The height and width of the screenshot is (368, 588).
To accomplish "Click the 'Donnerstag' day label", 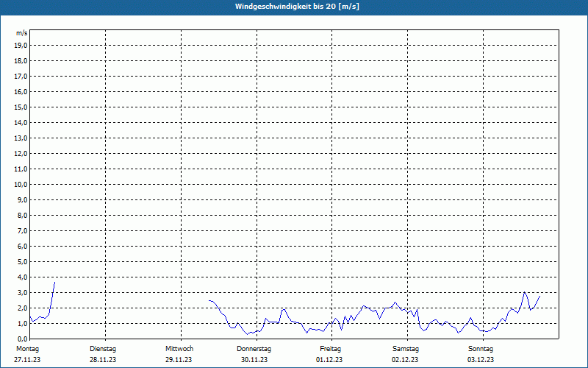I will [x=254, y=349].
